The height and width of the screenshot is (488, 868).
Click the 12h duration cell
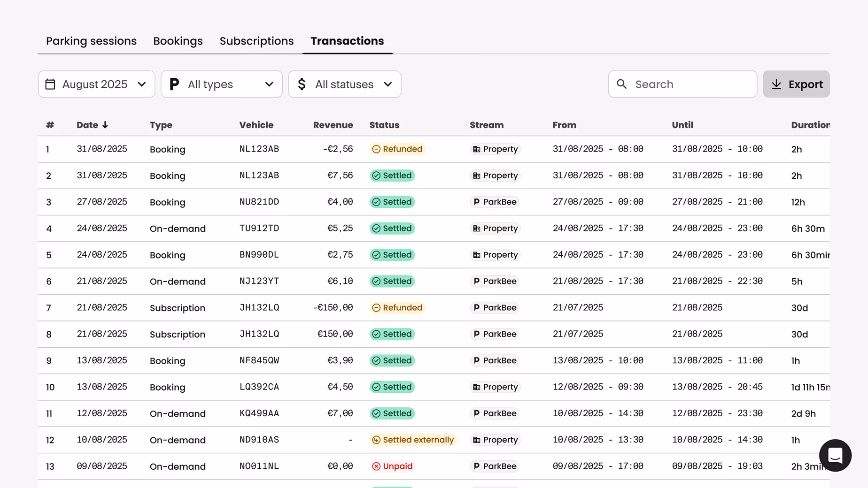click(798, 202)
